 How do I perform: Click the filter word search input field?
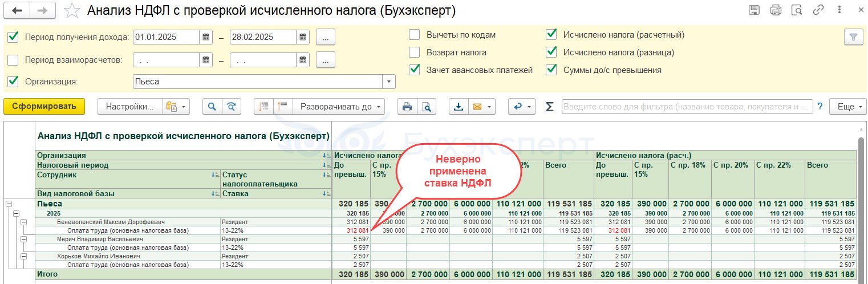(x=686, y=107)
